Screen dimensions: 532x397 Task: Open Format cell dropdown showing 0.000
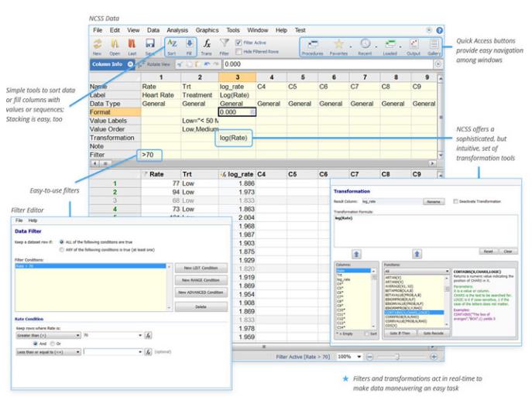click(x=252, y=112)
